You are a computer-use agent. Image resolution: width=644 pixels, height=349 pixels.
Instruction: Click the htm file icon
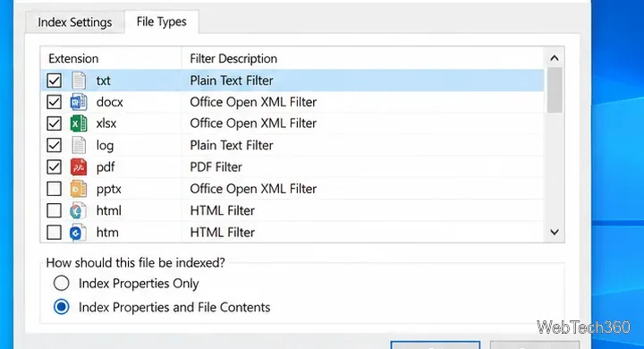tap(78, 233)
